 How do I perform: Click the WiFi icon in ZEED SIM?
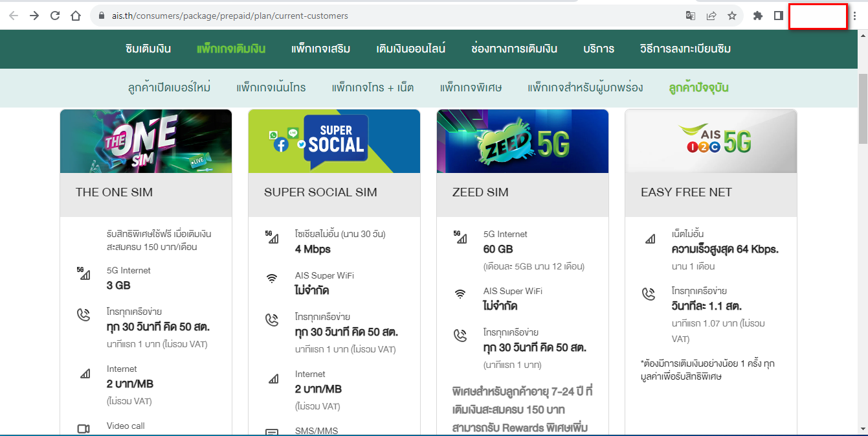click(x=460, y=294)
